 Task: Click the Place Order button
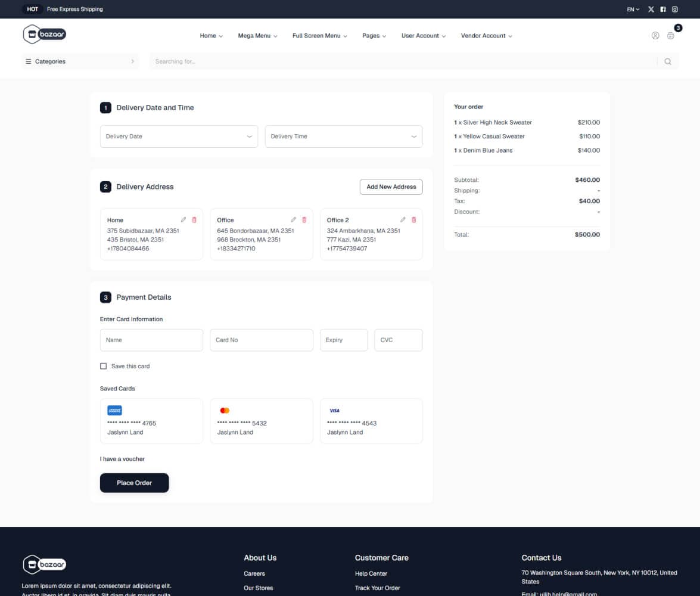[x=134, y=483]
